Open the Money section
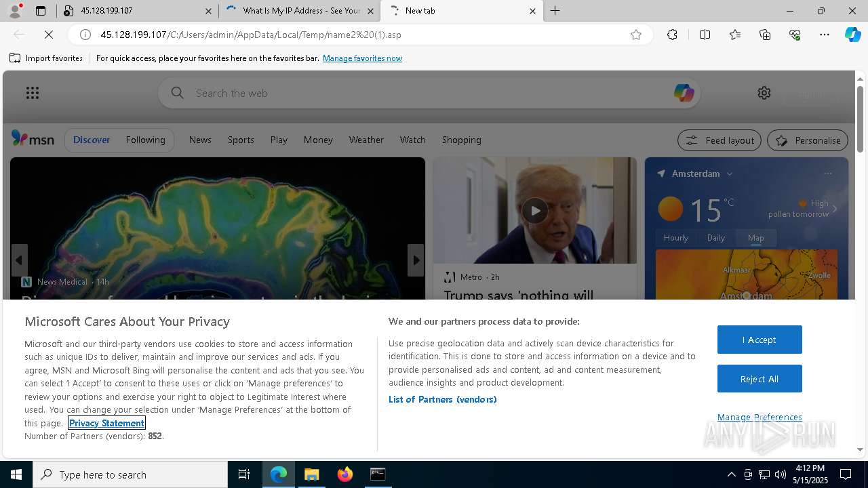The height and width of the screenshot is (488, 868). (x=318, y=140)
